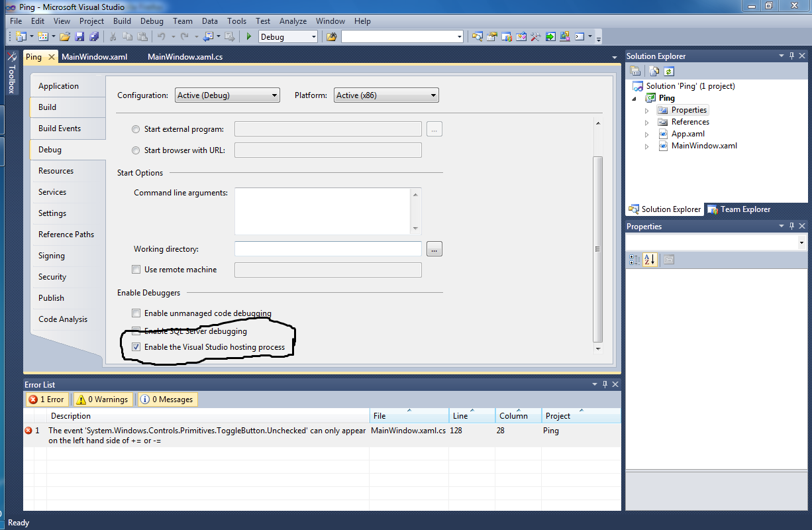Screen dimensions: 812x530
Task: Save the current file with Save icon
Action: pos(79,36)
